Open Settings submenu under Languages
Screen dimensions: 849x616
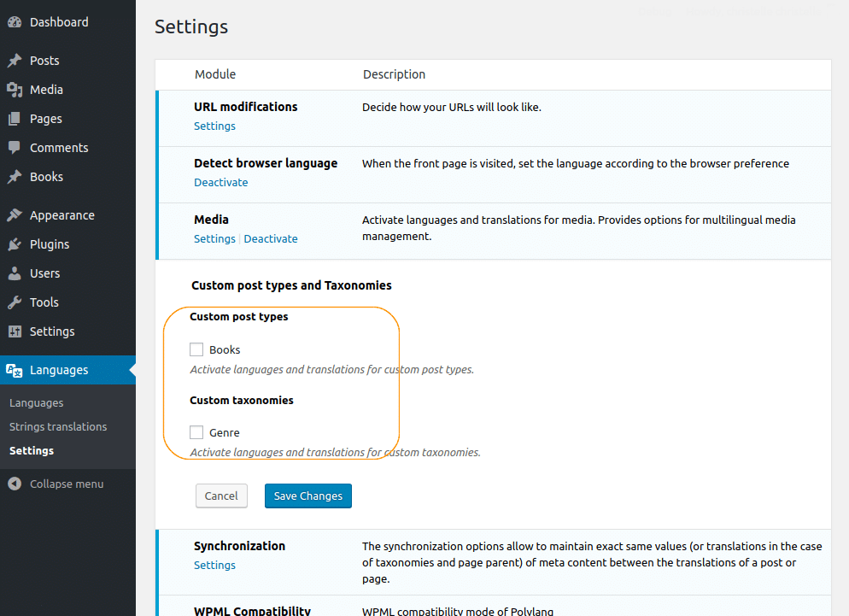coord(32,451)
